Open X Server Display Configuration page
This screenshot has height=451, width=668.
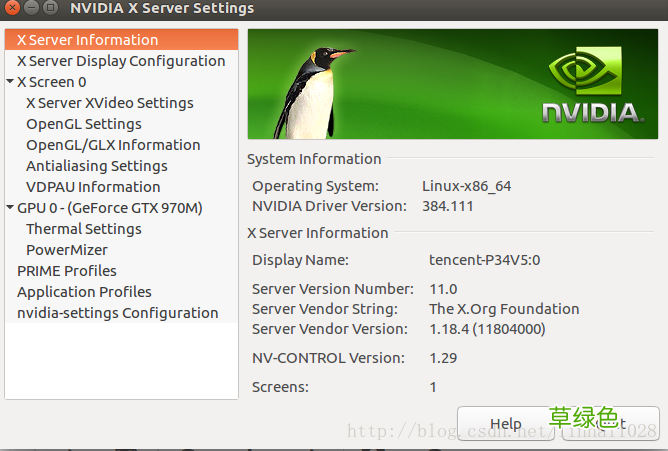click(121, 61)
